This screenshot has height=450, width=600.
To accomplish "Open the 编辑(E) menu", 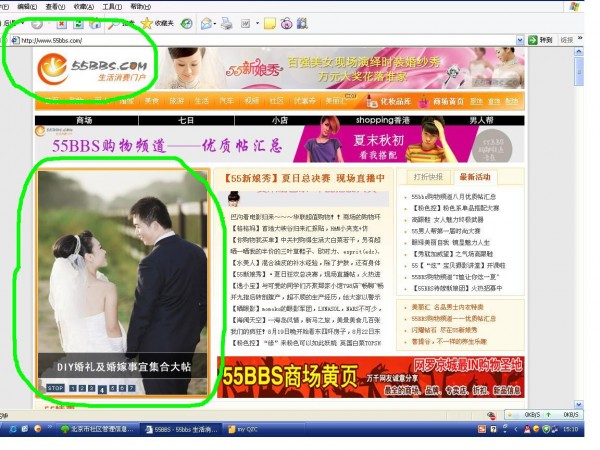I will coord(27,7).
